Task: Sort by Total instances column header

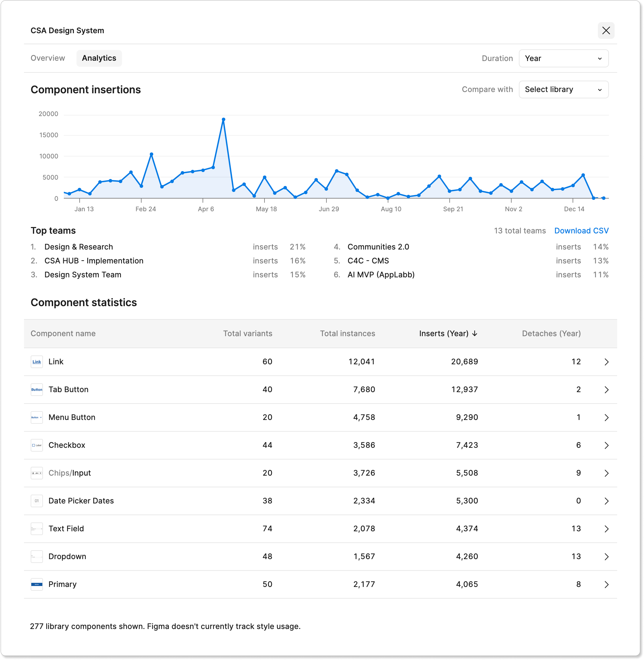Action: click(347, 333)
